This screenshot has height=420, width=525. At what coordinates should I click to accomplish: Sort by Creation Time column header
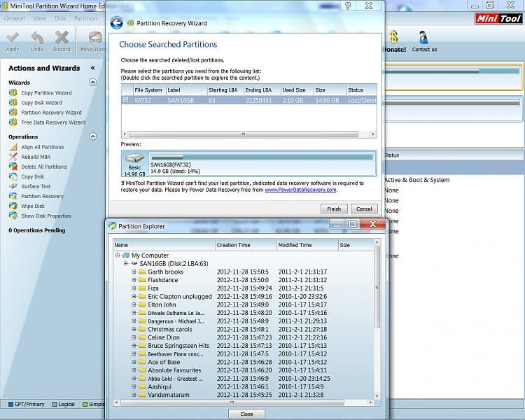[246, 245]
